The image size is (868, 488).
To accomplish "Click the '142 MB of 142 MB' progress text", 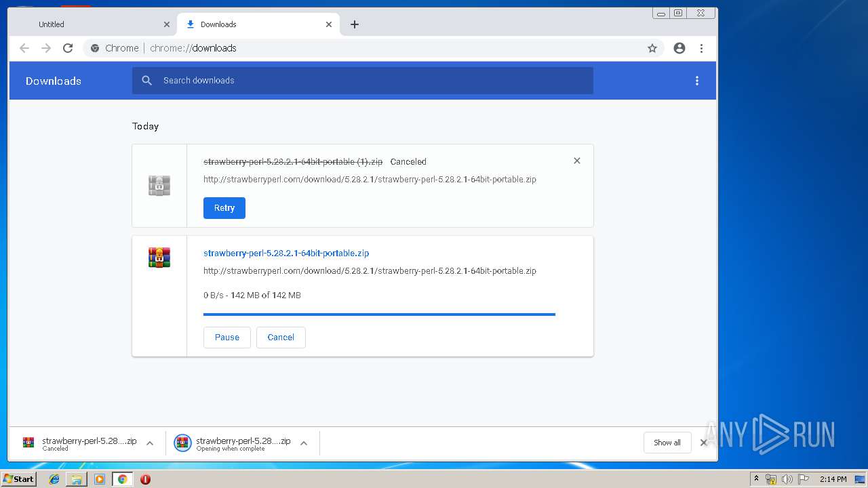I will click(266, 296).
